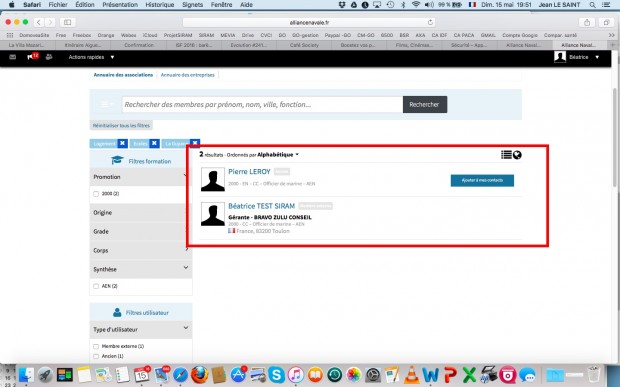The height and width of the screenshot is (387, 620).
Task: Collapse the Type d'utilisateur section
Action: coord(141,329)
